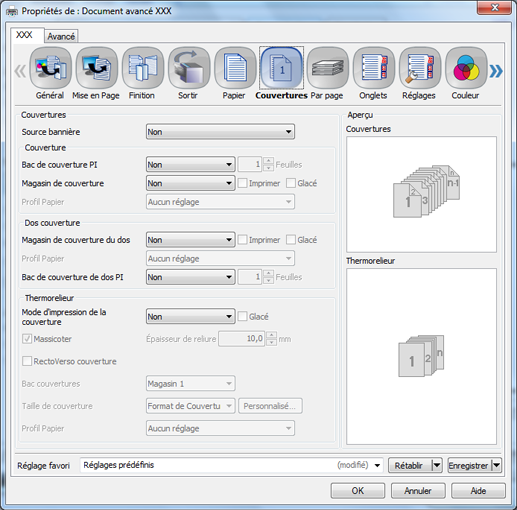The width and height of the screenshot is (517, 510).
Task: Expand Mode d'impression de la couverture dropdown
Action: [190, 316]
